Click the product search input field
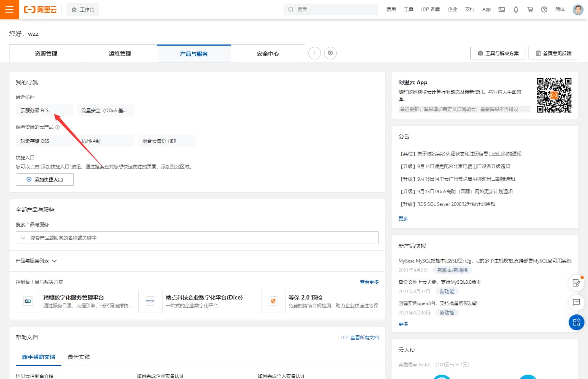 [197, 237]
